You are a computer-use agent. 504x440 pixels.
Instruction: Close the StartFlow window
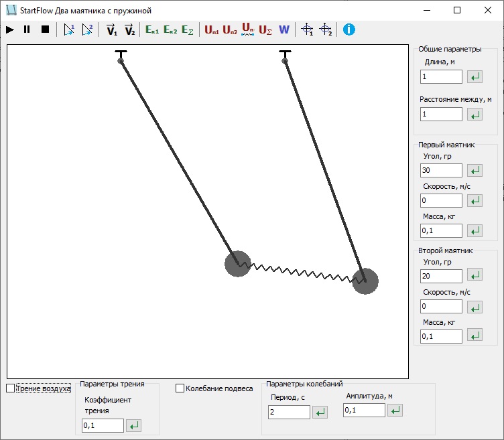pyautogui.click(x=488, y=10)
